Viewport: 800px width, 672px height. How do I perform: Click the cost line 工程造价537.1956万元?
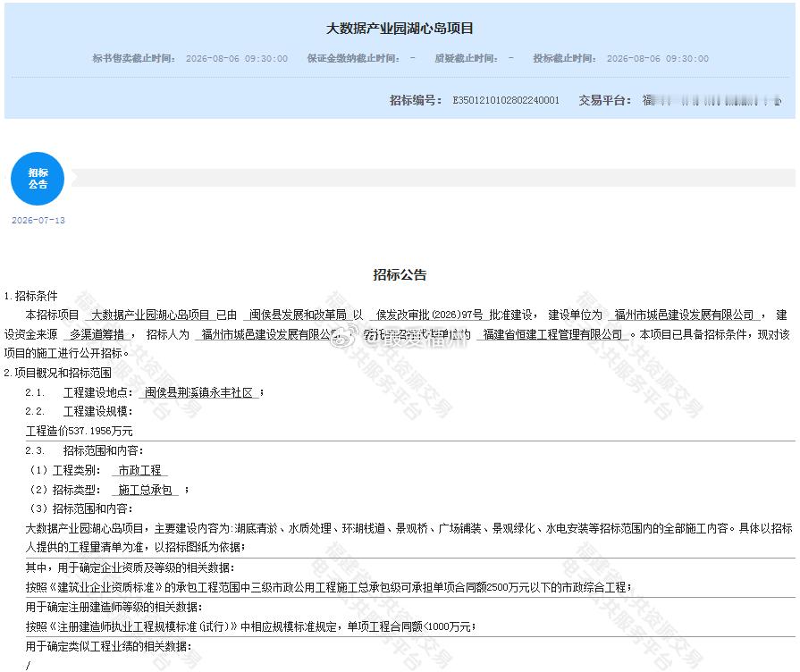click(x=79, y=431)
